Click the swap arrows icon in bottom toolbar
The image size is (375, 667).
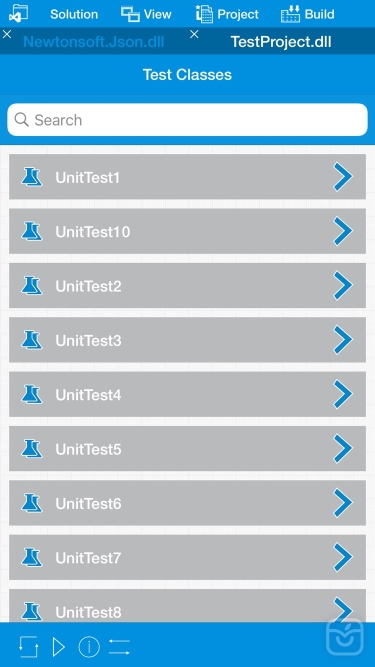click(x=119, y=647)
